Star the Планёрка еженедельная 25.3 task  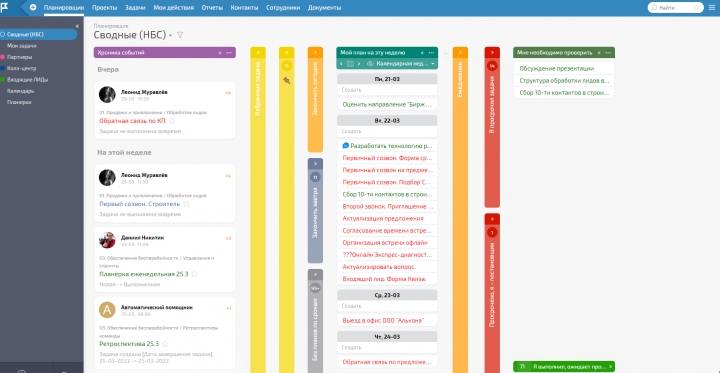click(194, 274)
